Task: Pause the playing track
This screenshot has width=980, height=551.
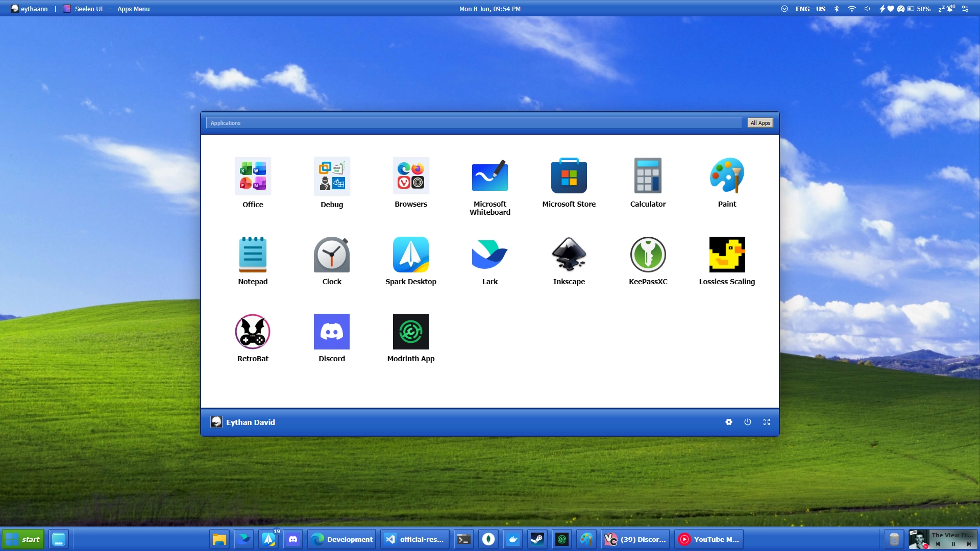Action: 953,544
